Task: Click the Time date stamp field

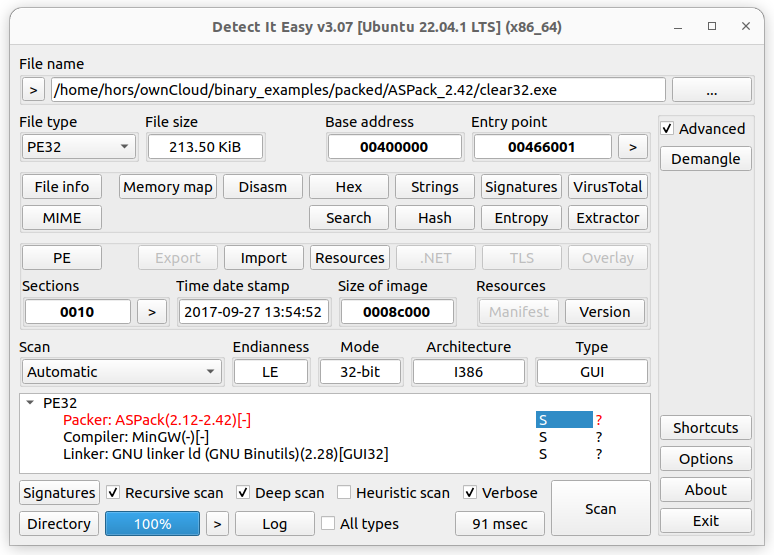Action: pyautogui.click(x=253, y=312)
